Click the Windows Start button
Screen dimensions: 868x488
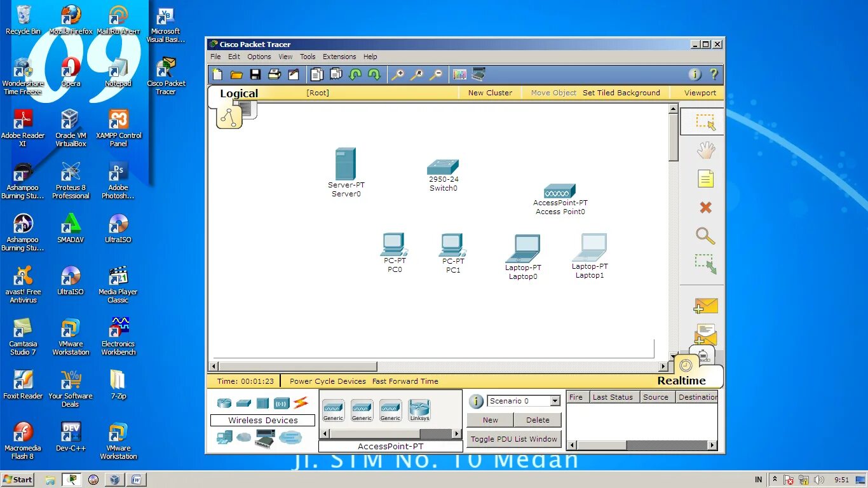pos(18,480)
